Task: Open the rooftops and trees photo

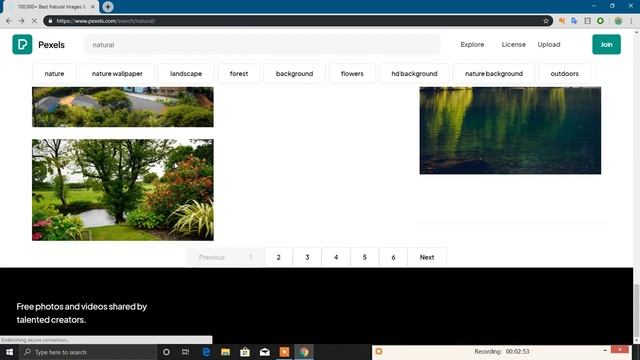Action: coord(123,107)
